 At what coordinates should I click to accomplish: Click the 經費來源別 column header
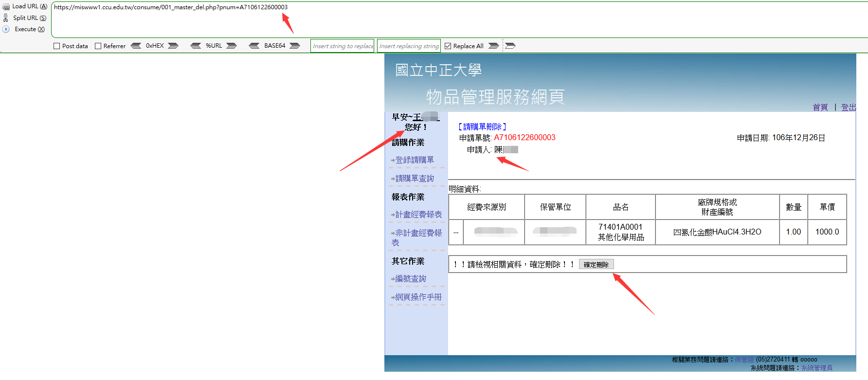pos(487,207)
